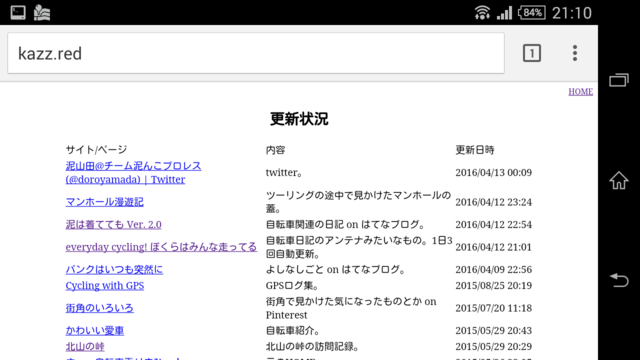The height and width of the screenshot is (360, 640).
Task: Open the 泥は着てても Ver. 2.0 link
Action: [113, 224]
